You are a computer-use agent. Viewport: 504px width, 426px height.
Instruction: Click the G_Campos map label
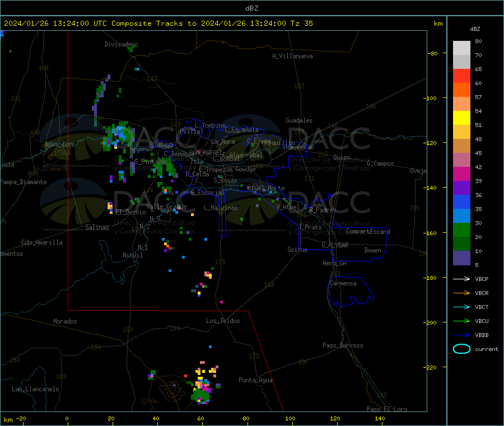pyautogui.click(x=381, y=163)
